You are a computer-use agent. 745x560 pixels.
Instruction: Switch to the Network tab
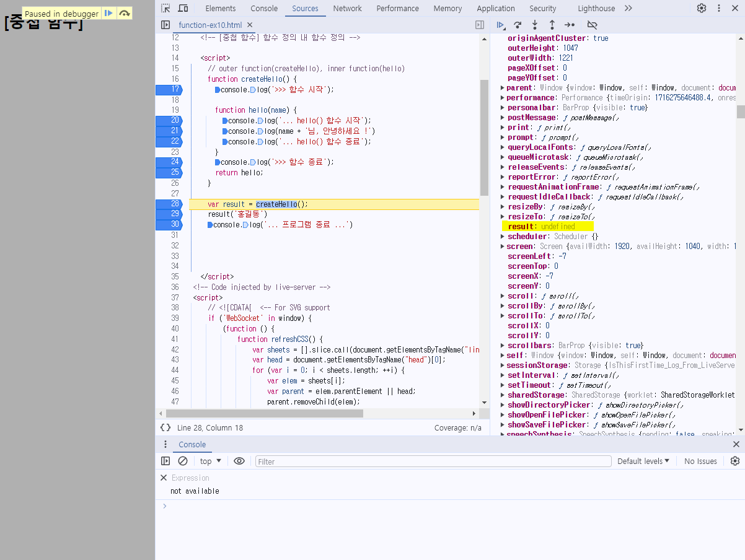coord(347,8)
